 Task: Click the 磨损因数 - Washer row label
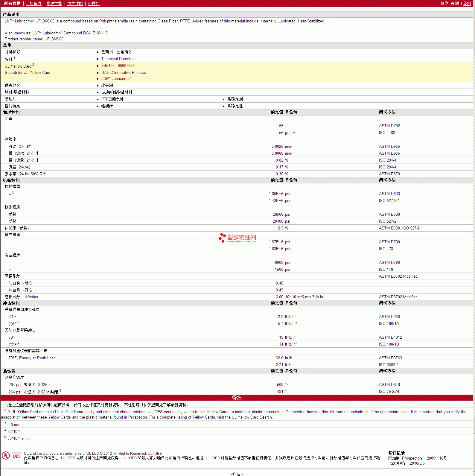click(x=22, y=297)
